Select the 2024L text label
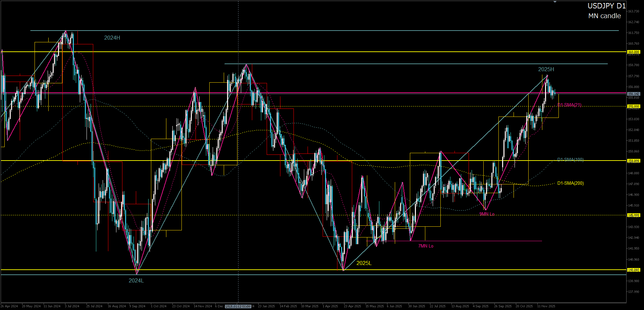This screenshot has height=310, width=644. (x=136, y=281)
